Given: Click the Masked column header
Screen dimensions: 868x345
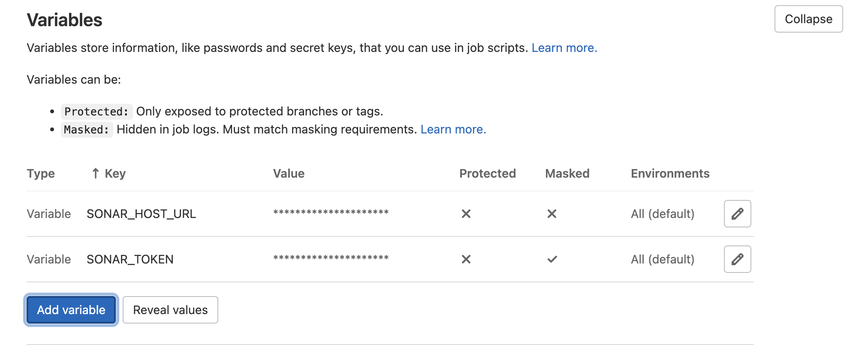Looking at the screenshot, I should [x=567, y=173].
